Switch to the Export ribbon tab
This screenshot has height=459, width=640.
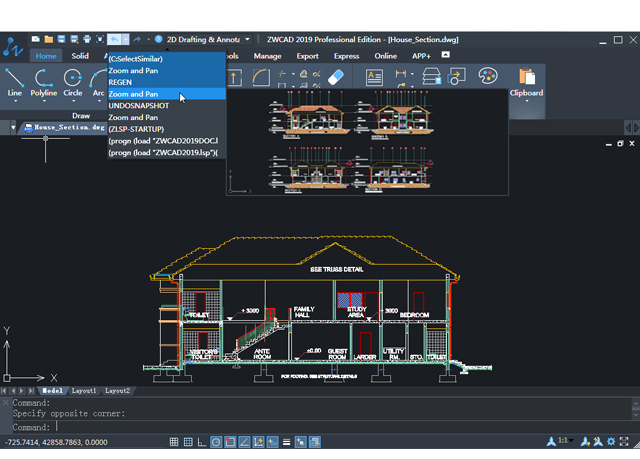click(307, 56)
